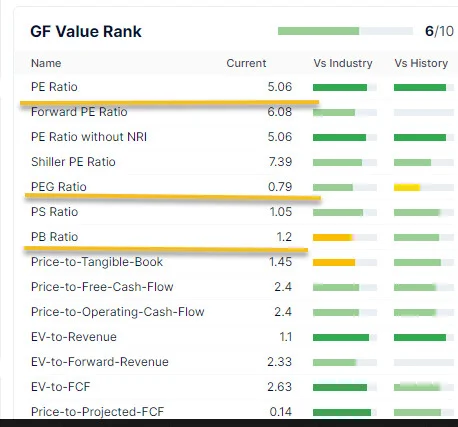Screen dimensions: 458x427
Task: Click the Current column header
Action: click(x=246, y=63)
